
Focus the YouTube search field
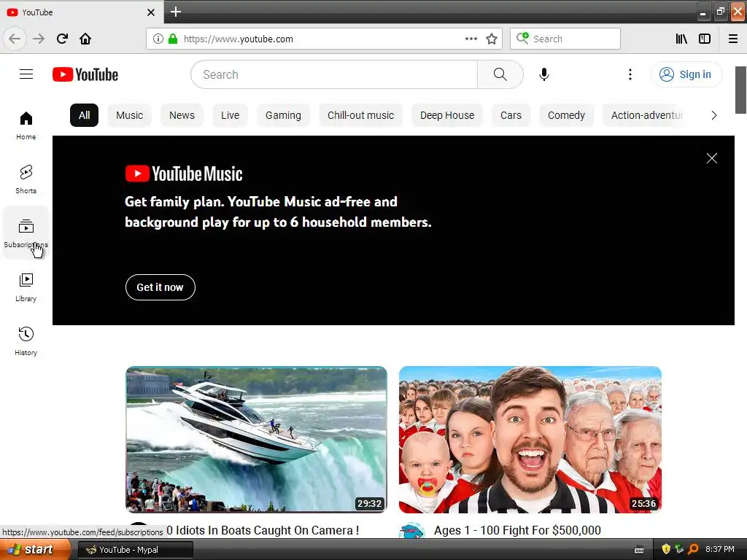[334, 74]
